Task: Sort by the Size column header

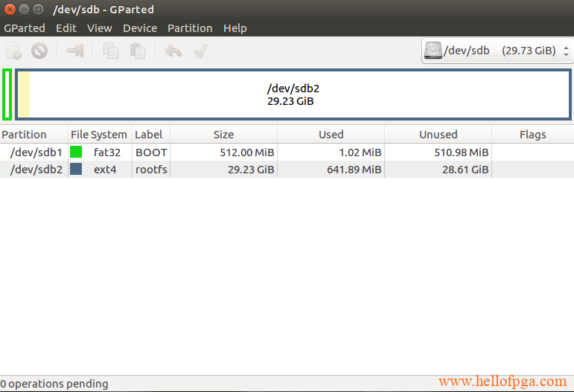Action: click(223, 135)
